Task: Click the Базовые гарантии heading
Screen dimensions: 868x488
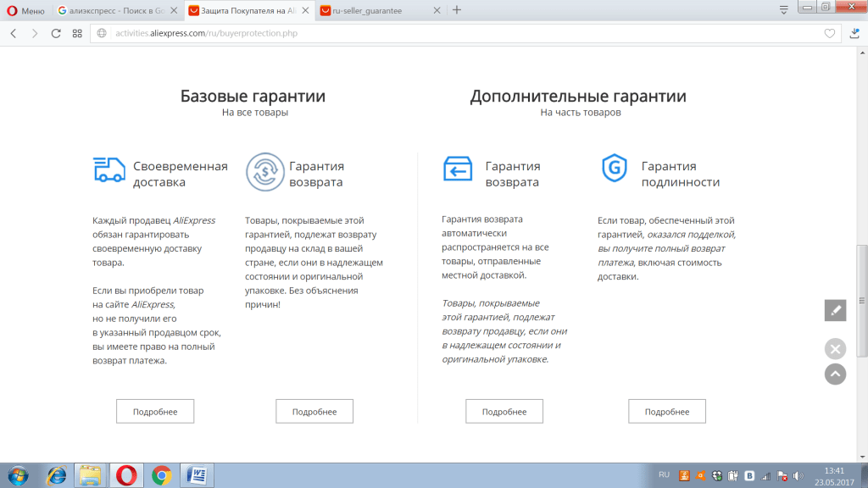Action: coord(253,96)
